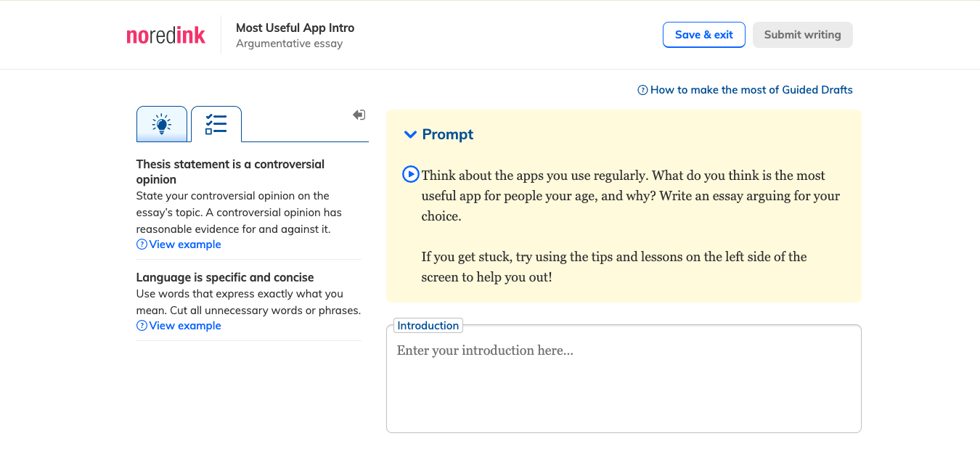Open the lightbulb tips tab
This screenshot has width=980, height=452.
(x=162, y=124)
